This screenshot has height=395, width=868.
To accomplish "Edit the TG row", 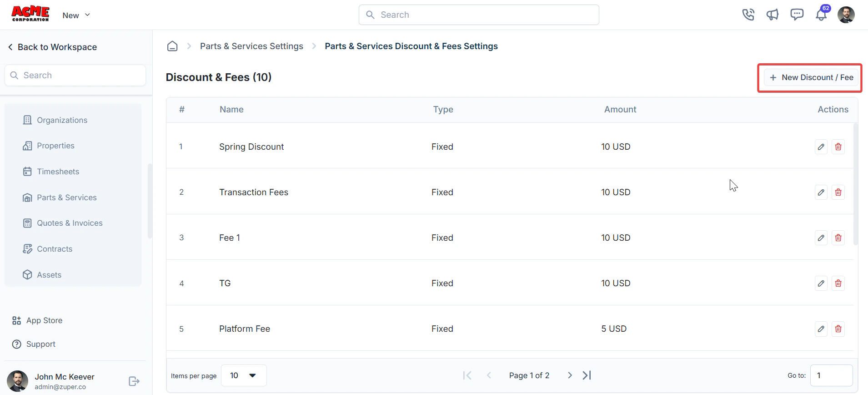I will (x=821, y=283).
